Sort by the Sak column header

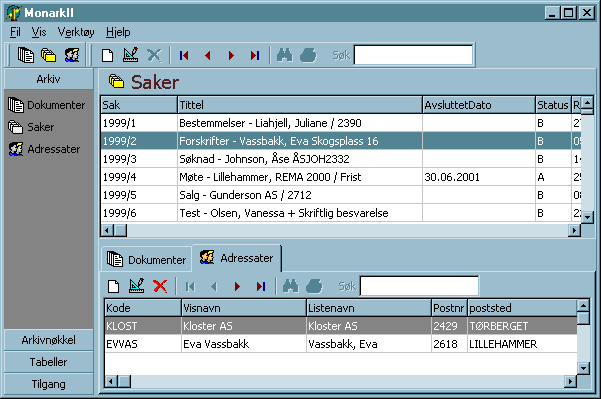(139, 105)
